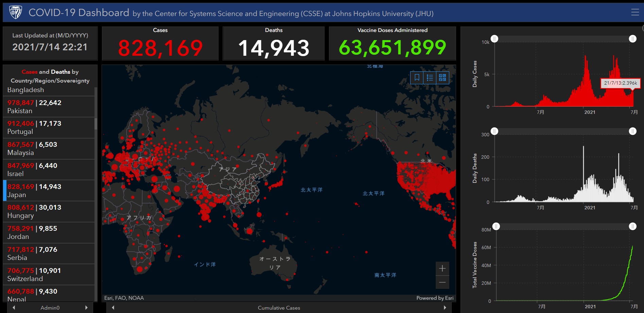644x313 pixels.
Task: Switch to next map after Cumulative Cases
Action: click(445, 308)
